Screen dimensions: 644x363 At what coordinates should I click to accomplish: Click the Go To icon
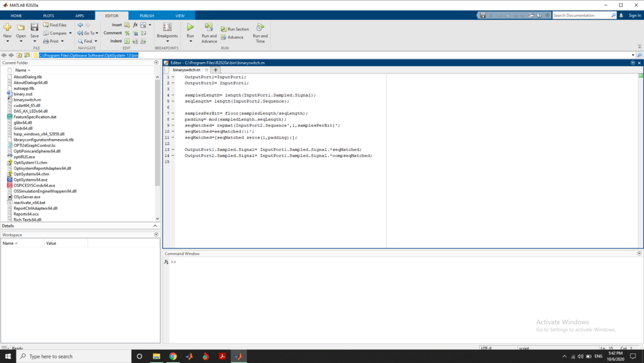(87, 33)
